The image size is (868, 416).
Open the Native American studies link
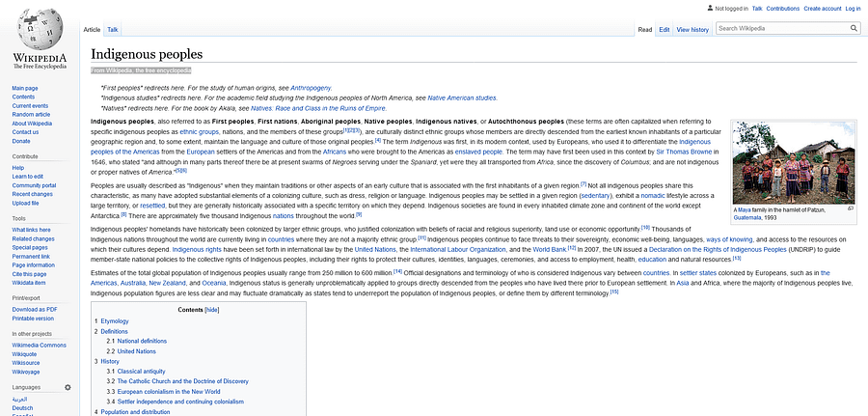[462, 98]
